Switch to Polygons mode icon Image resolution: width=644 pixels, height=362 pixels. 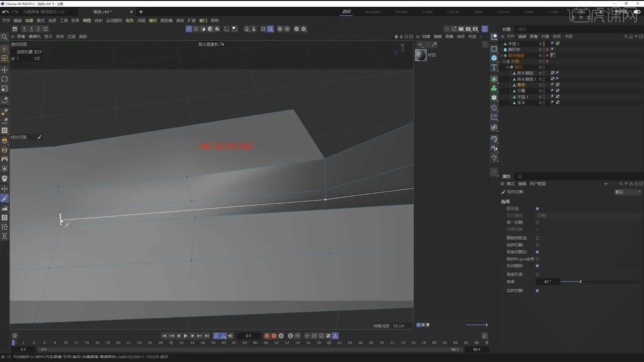point(203,29)
